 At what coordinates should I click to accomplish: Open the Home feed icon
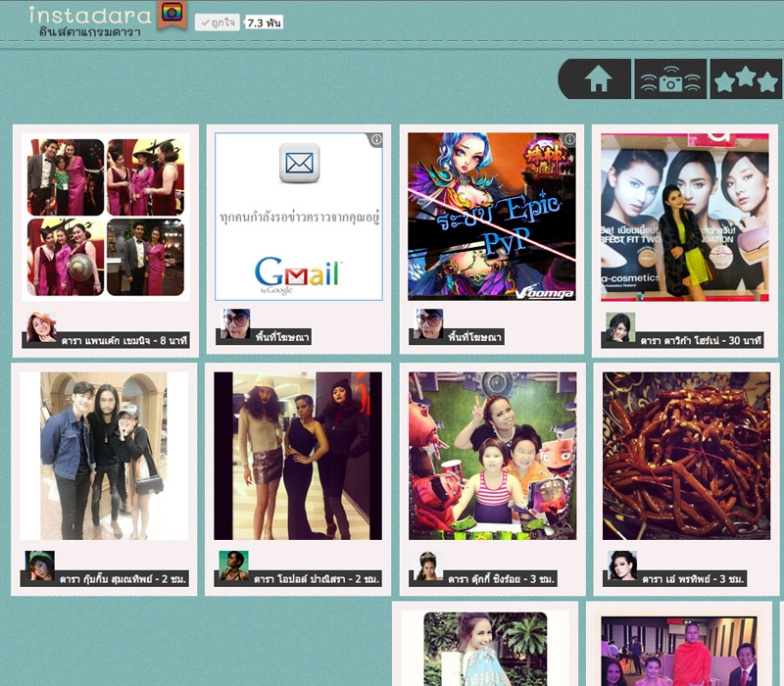[596, 78]
